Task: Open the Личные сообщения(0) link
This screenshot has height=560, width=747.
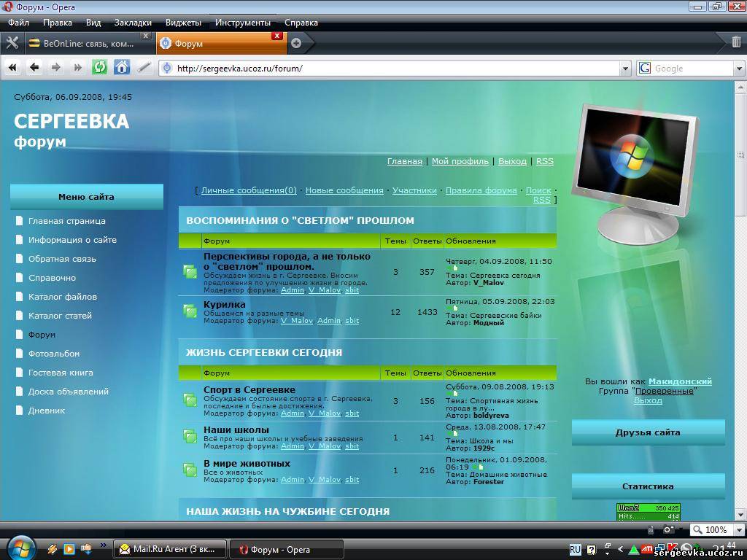Action: coord(249,190)
